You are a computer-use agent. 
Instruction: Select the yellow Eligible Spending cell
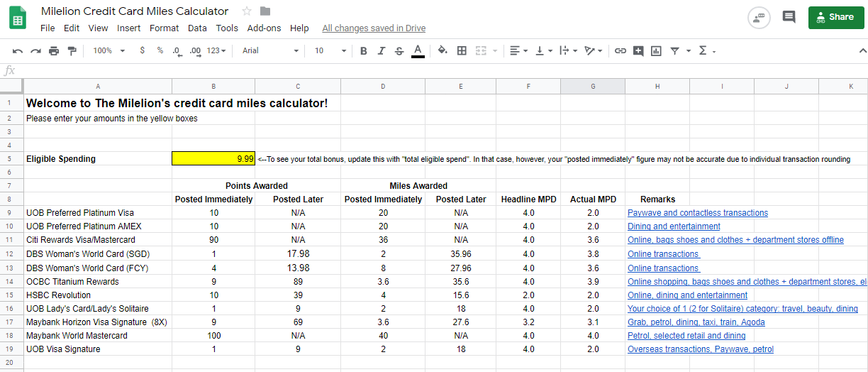[x=213, y=159]
